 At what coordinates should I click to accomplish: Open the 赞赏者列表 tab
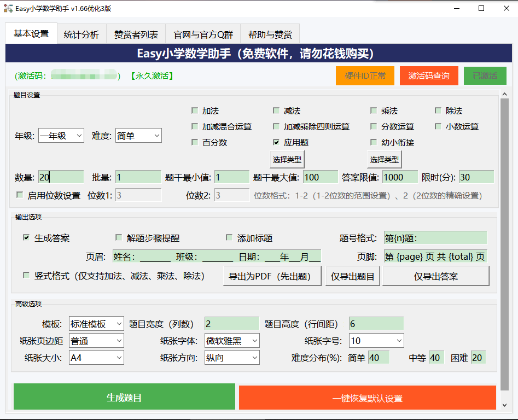tap(135, 33)
